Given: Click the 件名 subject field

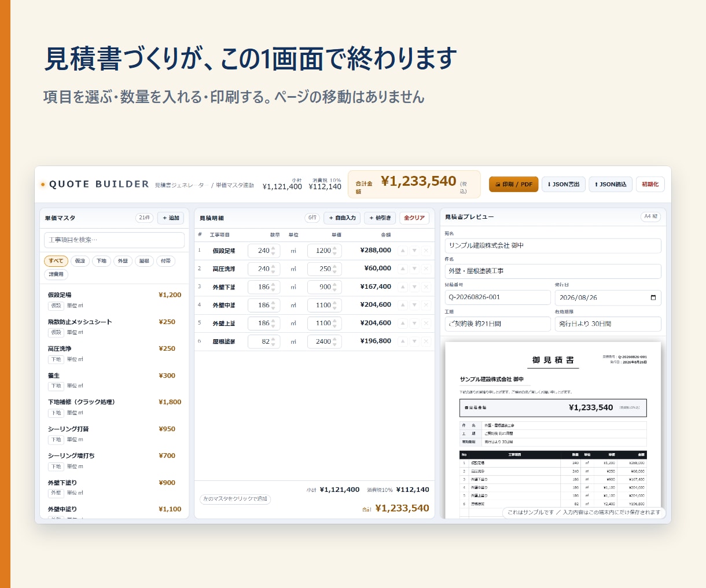Looking at the screenshot, I should pos(553,271).
